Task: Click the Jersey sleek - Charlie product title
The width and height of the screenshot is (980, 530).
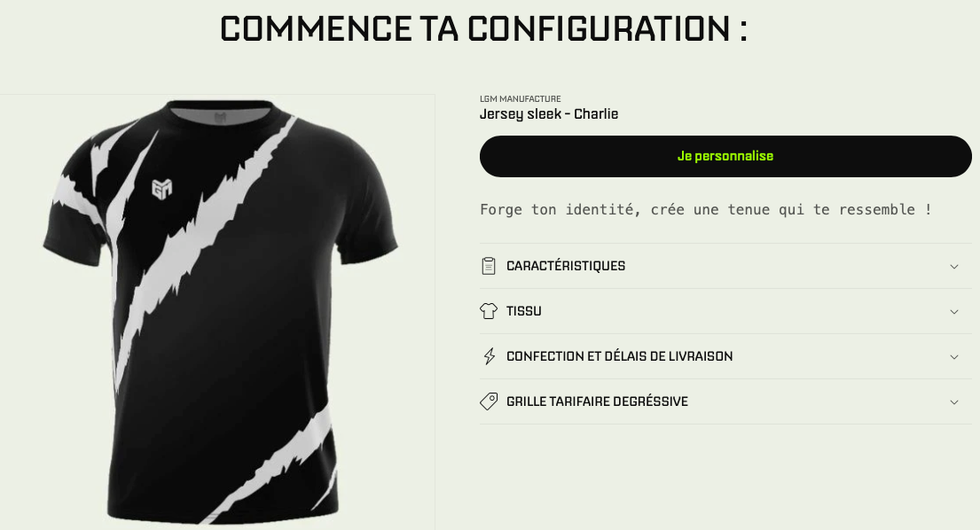Action: 549,114
